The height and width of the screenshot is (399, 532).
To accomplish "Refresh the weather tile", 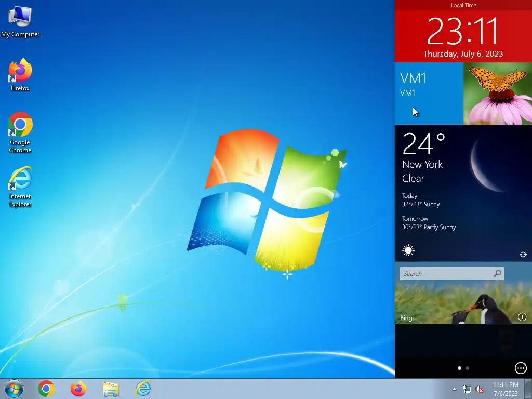I will pyautogui.click(x=523, y=255).
